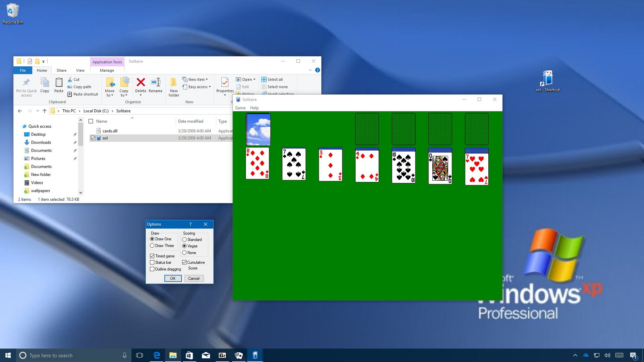Open the Game menu in Solitaire
The image size is (644, 362).
(x=240, y=108)
